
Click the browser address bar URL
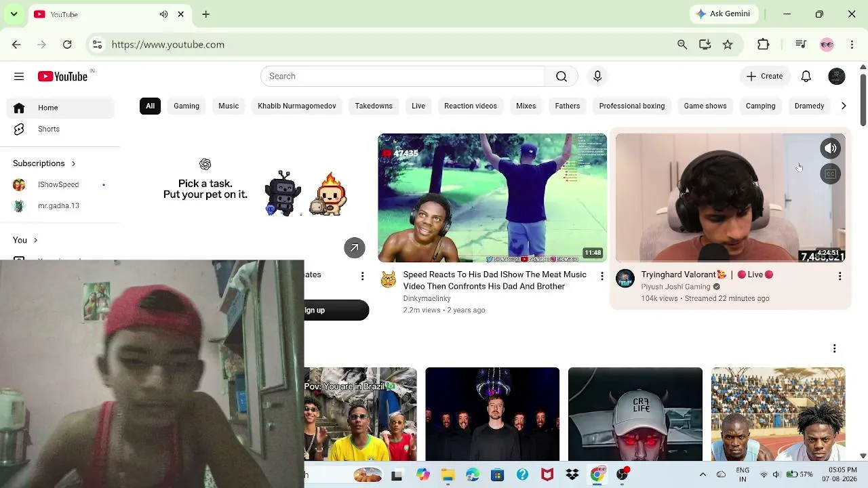tap(168, 45)
